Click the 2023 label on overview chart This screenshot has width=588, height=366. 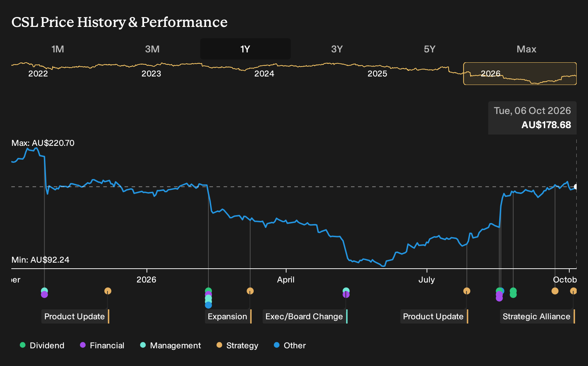point(151,74)
